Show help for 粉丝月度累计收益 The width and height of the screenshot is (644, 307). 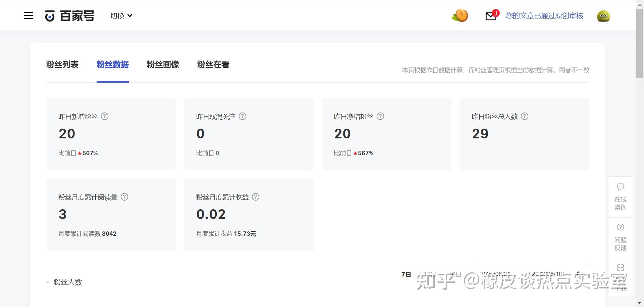(x=256, y=197)
